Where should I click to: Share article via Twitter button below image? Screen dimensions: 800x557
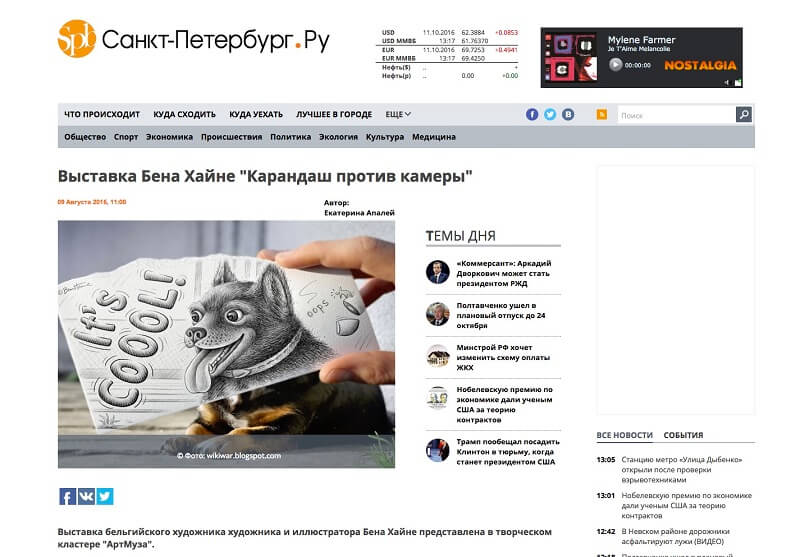click(x=105, y=496)
